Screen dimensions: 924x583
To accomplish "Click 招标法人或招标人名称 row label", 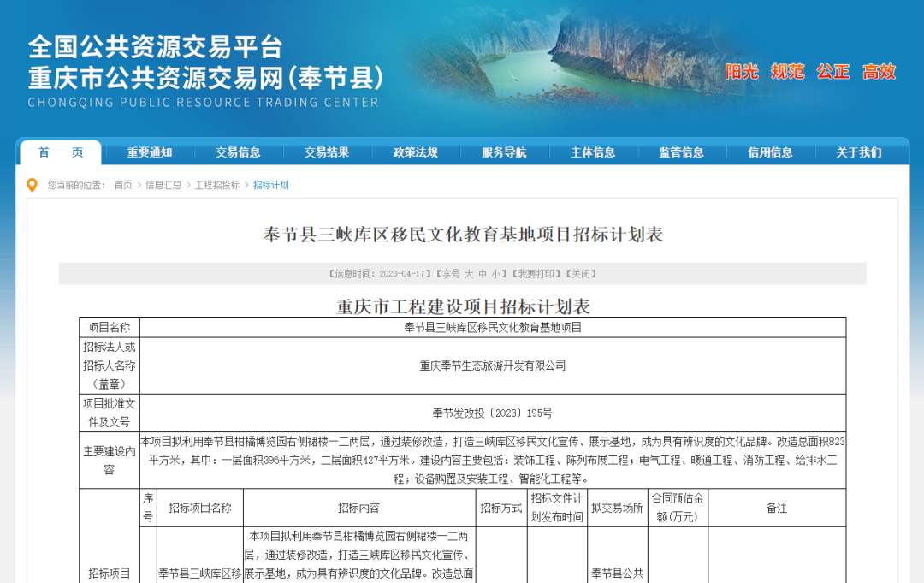I will pyautogui.click(x=109, y=366).
